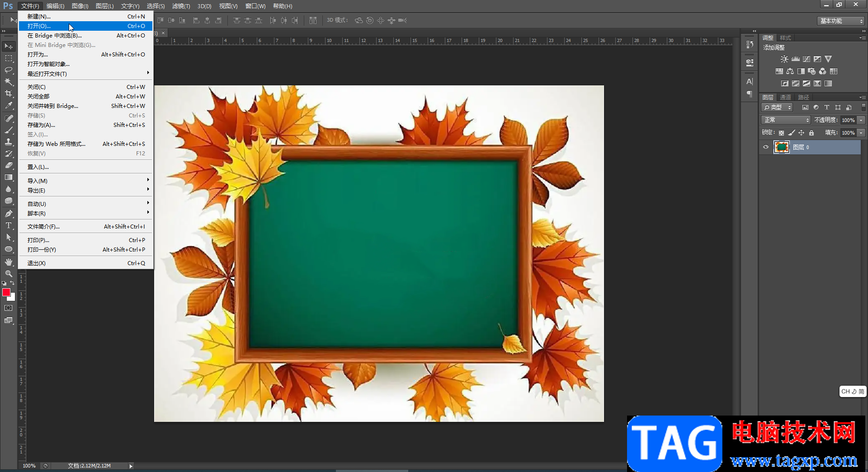The image size is (868, 472).
Task: Switch to the 通道 tab
Action: pos(786,97)
